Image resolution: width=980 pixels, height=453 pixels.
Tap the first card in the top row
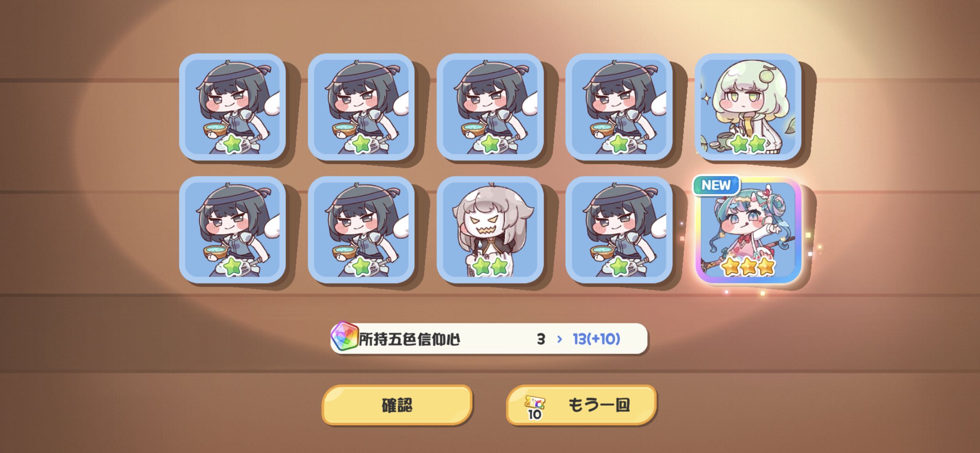[x=233, y=107]
